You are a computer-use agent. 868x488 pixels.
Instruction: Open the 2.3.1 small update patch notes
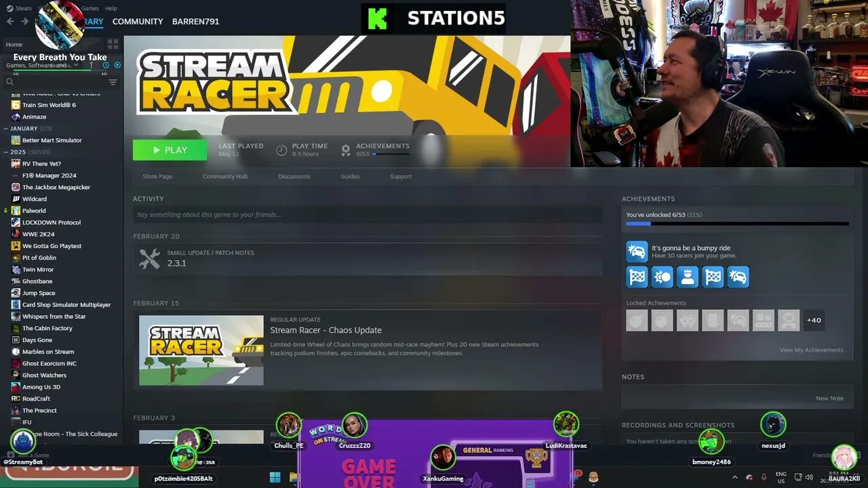click(368, 258)
